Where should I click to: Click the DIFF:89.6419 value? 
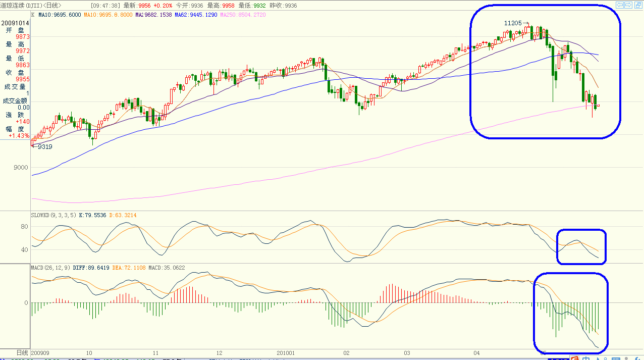90,268
